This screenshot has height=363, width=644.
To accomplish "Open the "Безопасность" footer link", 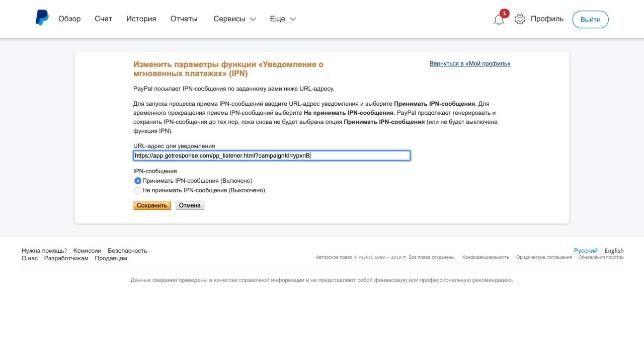I will coord(127,251).
